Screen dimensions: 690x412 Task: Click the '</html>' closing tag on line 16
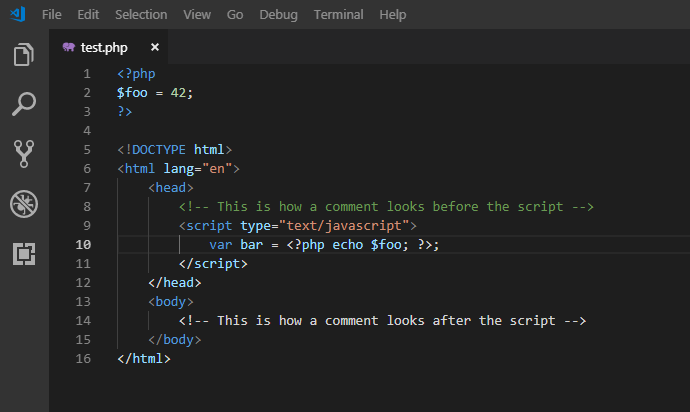(x=144, y=358)
